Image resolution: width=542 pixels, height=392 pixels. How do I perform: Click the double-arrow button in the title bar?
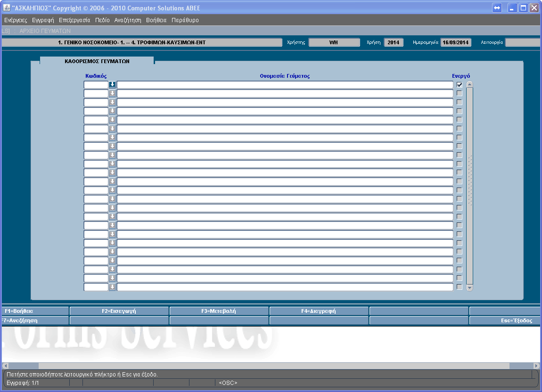click(x=497, y=8)
